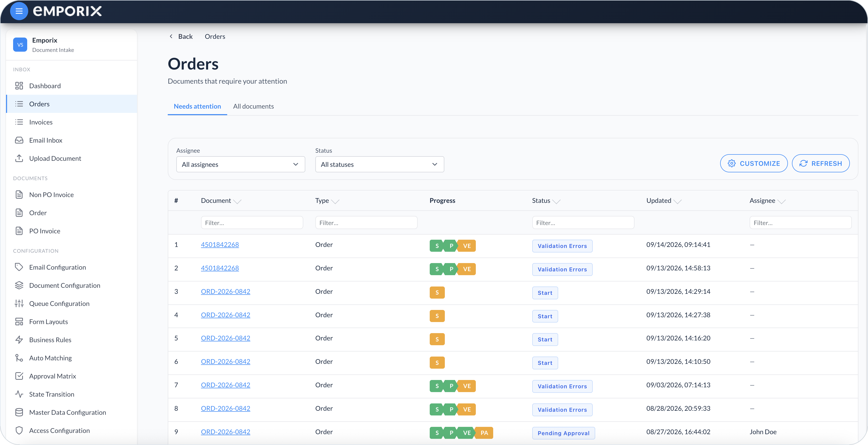Click the CUSTOMIZE button
The height and width of the screenshot is (445, 868).
point(754,164)
